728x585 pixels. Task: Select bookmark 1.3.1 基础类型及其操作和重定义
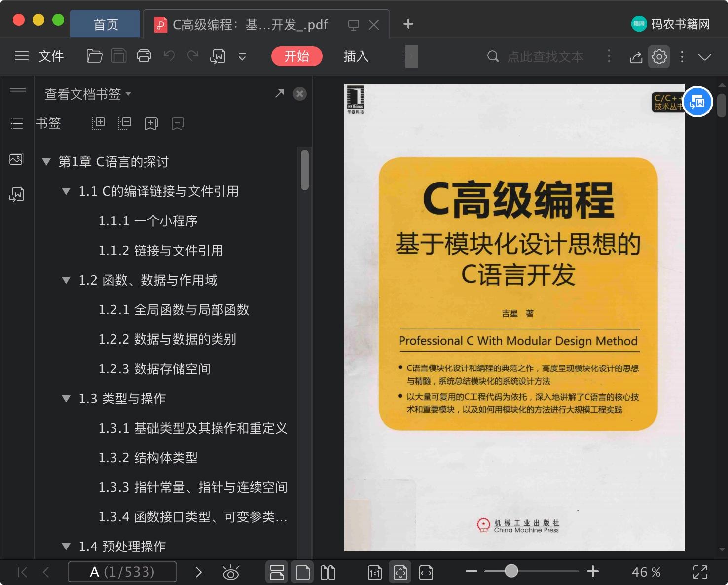(x=193, y=428)
